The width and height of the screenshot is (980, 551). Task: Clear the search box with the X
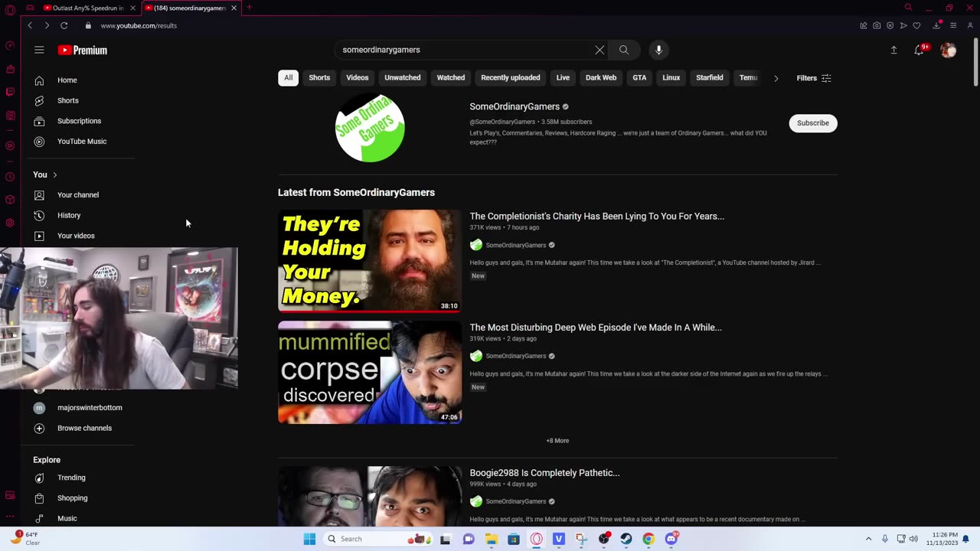click(x=599, y=50)
